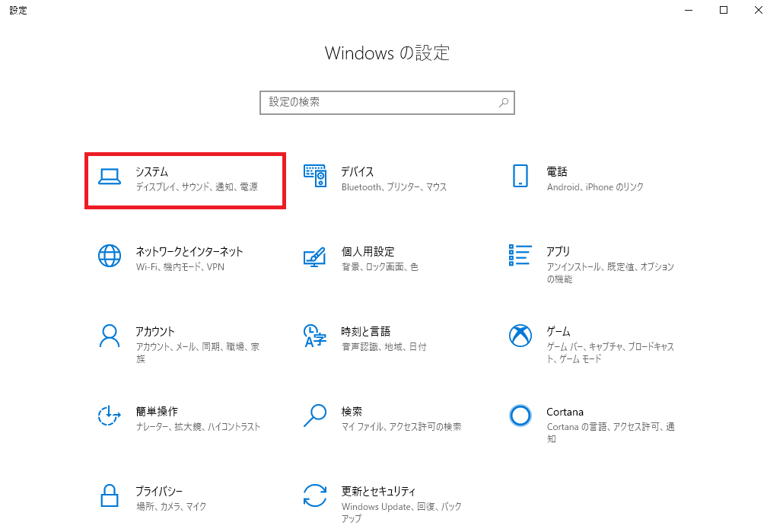Open the 検索 category title
Screen dimensions: 767x532
pyautogui.click(x=352, y=412)
